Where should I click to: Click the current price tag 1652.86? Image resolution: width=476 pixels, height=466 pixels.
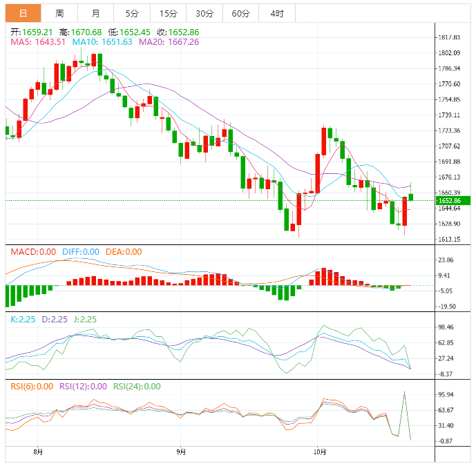449,201
